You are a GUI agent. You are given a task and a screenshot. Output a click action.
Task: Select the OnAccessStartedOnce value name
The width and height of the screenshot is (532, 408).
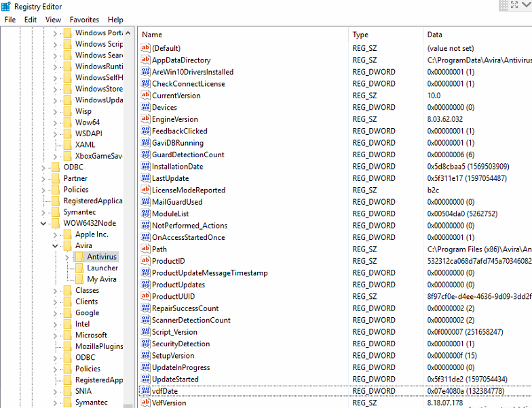click(189, 237)
